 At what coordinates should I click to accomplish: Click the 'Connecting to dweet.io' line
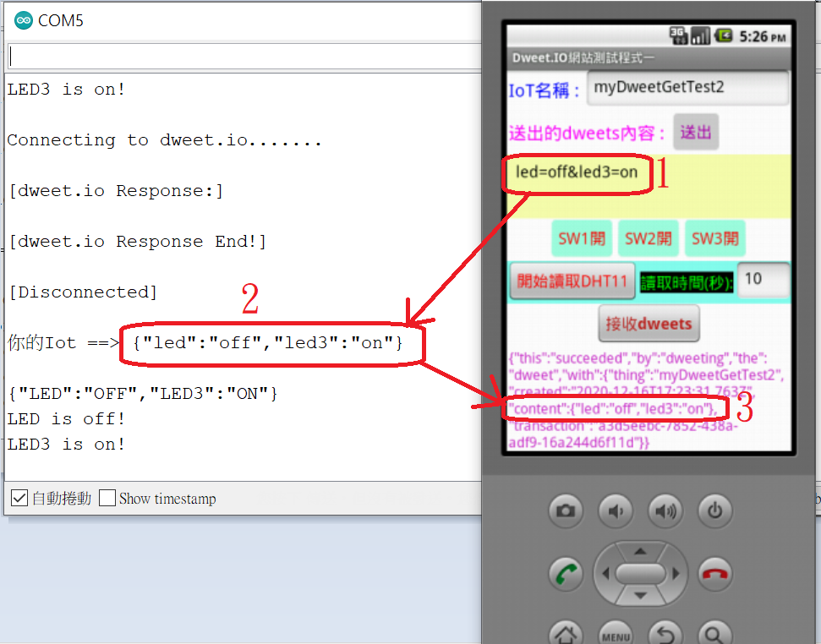[x=164, y=140]
